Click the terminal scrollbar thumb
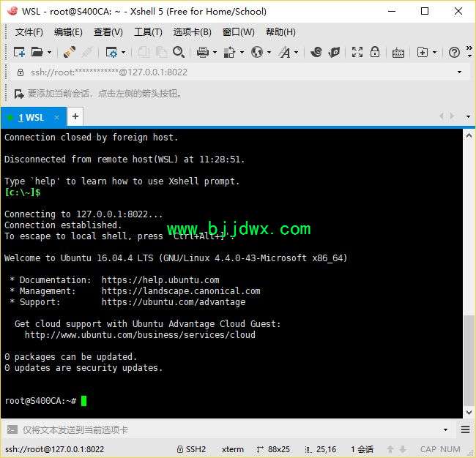The width and height of the screenshot is (476, 458). click(469, 361)
